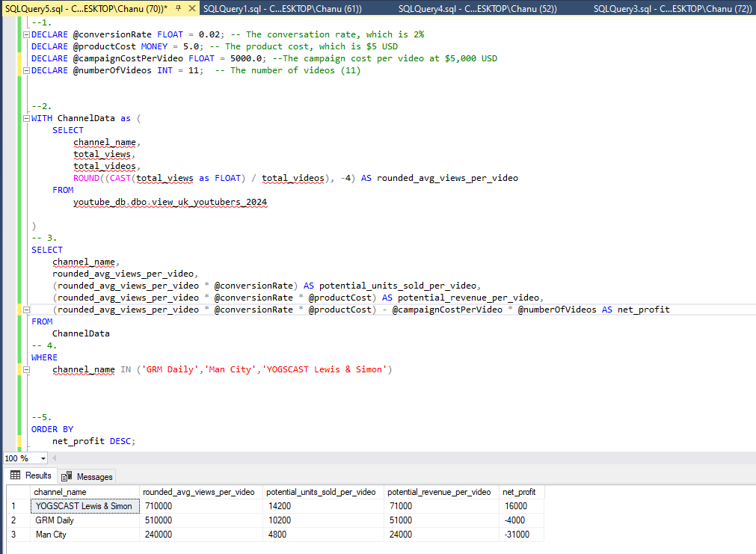756x554 pixels.
Task: Click the Results grid icon
Action: 16,475
